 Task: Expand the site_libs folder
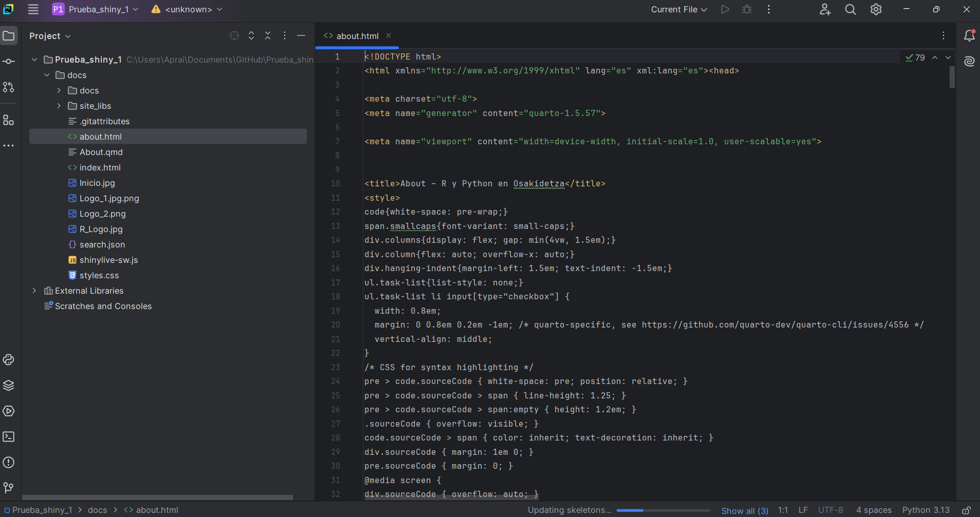coord(59,106)
